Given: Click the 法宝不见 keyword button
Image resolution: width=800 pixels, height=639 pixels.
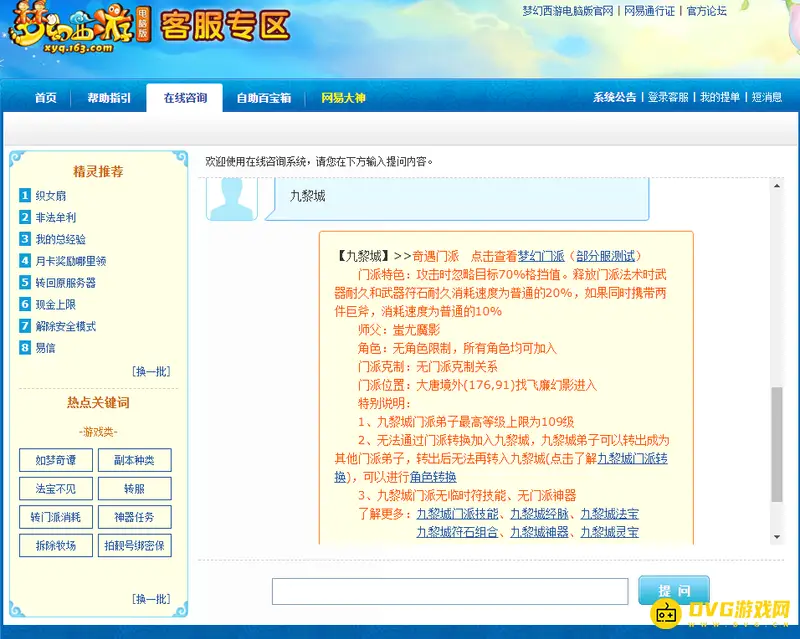Looking at the screenshot, I should click(56, 489).
